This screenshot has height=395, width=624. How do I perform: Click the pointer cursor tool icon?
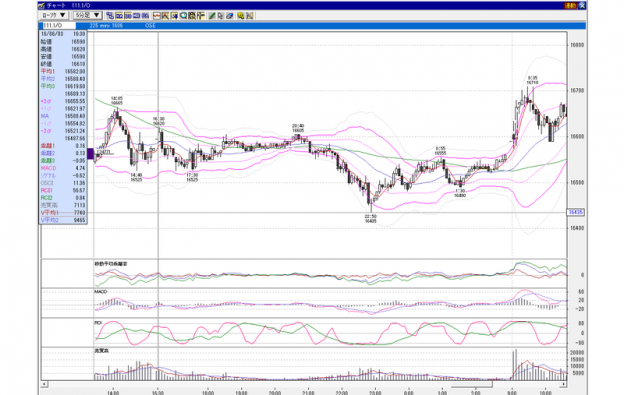pyautogui.click(x=220, y=16)
